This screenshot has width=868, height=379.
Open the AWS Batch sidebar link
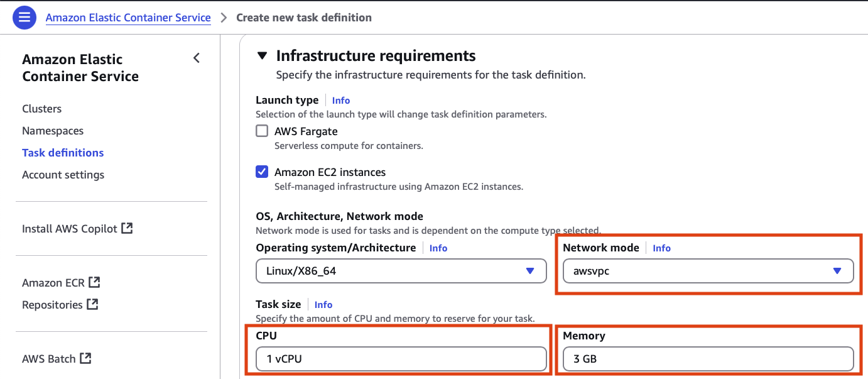pyautogui.click(x=49, y=359)
